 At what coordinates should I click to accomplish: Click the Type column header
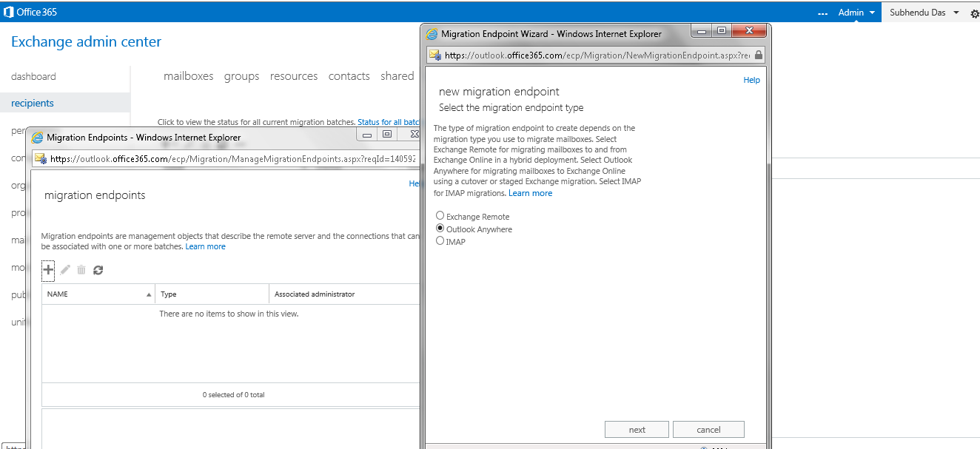[x=212, y=294]
